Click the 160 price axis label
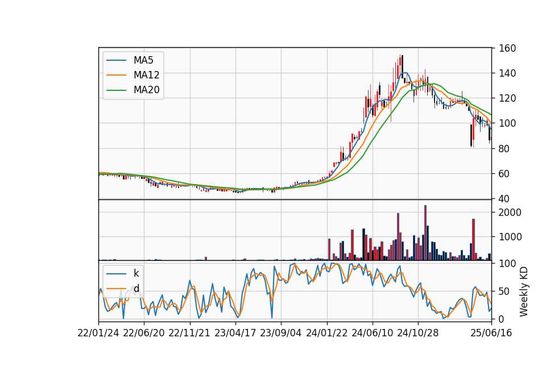546x392 pixels. [x=507, y=48]
